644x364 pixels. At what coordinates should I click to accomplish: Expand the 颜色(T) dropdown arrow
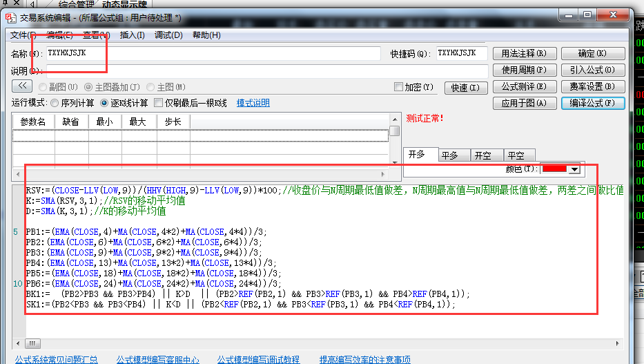pos(574,169)
